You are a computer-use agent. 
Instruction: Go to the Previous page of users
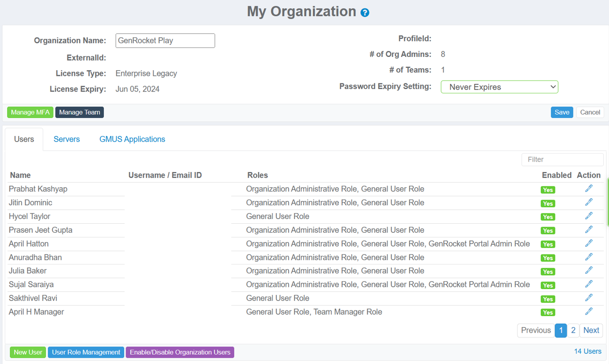[x=536, y=330]
